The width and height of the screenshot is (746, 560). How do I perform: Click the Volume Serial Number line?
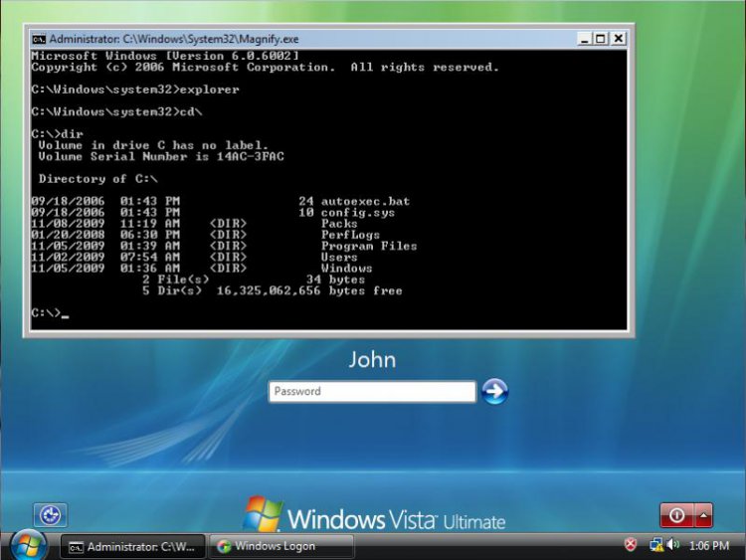click(161, 156)
